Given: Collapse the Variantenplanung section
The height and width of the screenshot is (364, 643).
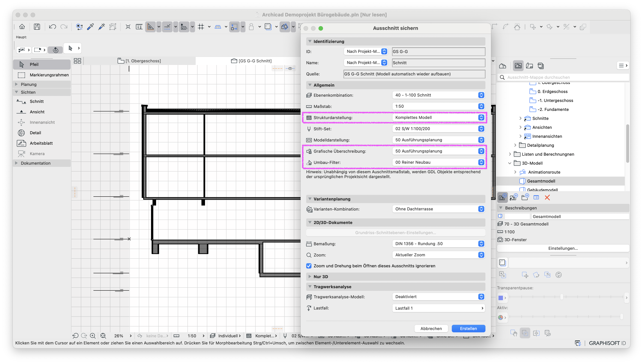Looking at the screenshot, I should [x=310, y=199].
